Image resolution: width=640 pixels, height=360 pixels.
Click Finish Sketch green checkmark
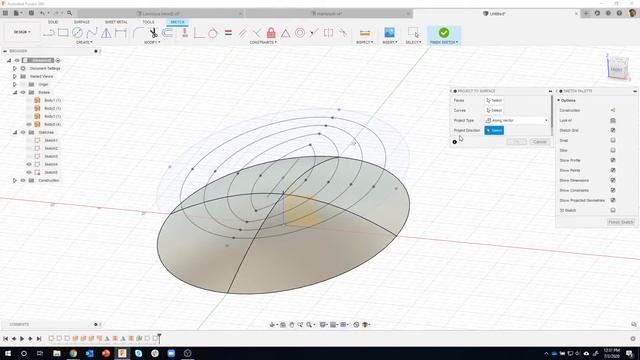tap(444, 33)
